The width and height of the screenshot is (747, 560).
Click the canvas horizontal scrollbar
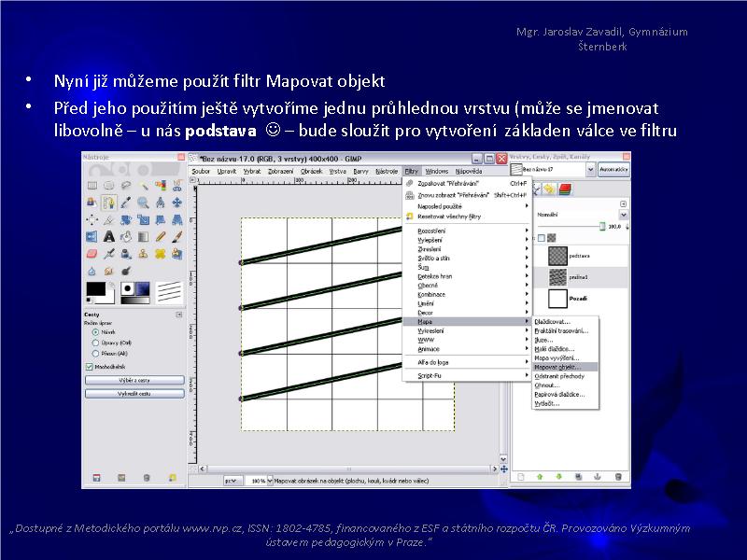(x=348, y=469)
